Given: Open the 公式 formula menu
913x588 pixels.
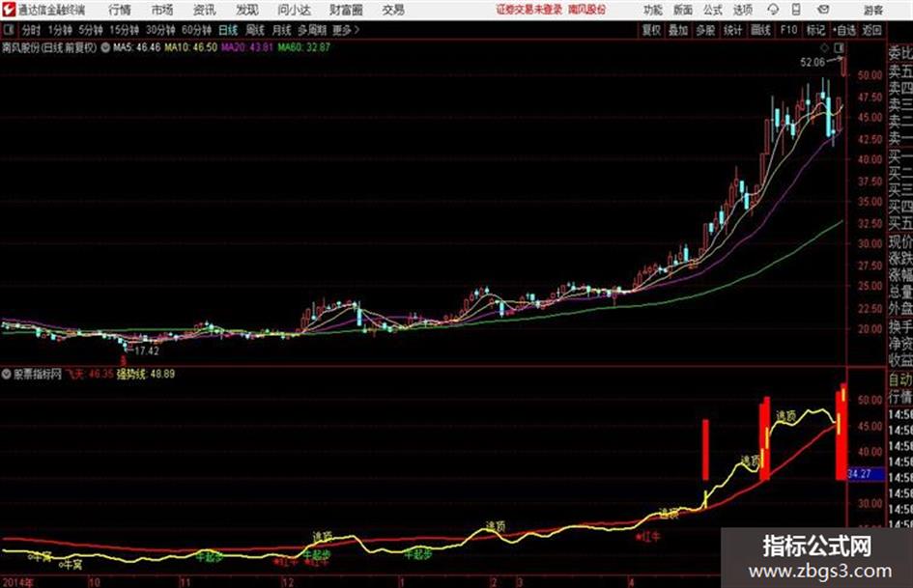Looking at the screenshot, I should (713, 10).
